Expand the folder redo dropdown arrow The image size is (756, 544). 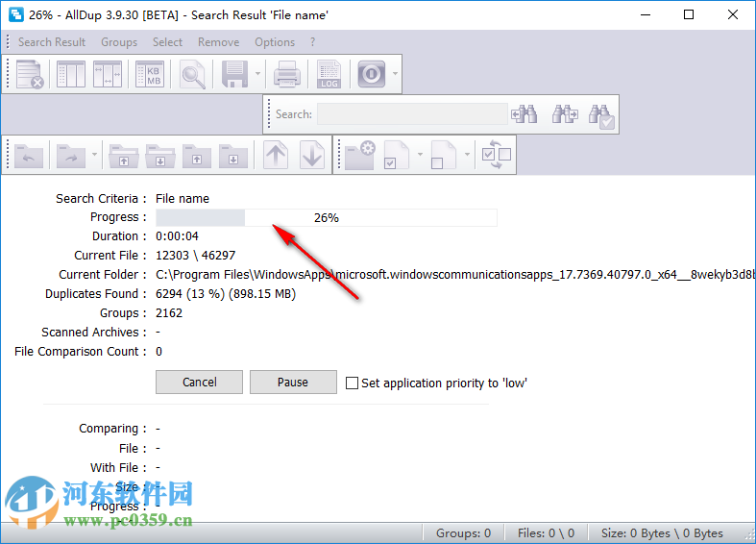pos(94,155)
